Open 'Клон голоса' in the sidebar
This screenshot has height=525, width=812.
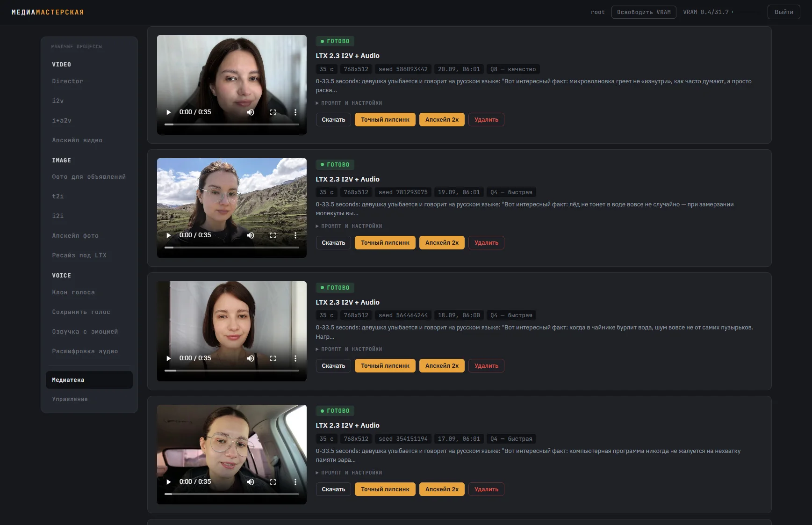point(73,292)
